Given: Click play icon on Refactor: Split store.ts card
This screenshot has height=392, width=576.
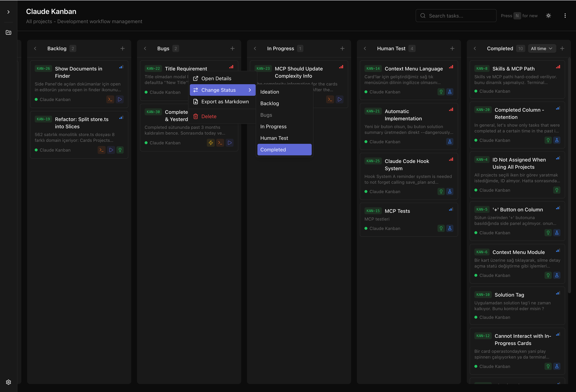Looking at the screenshot, I should [x=111, y=150].
